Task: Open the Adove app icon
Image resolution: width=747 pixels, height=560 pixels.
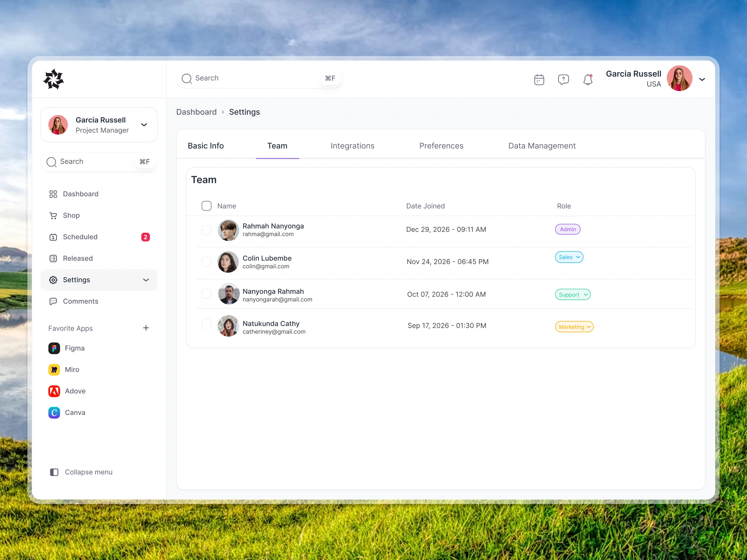Action: (54, 391)
